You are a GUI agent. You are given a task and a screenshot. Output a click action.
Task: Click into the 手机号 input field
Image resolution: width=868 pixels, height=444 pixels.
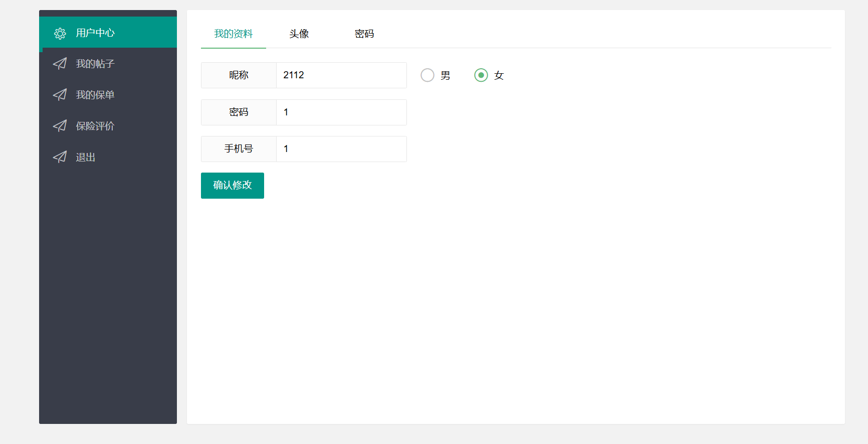[x=341, y=149]
